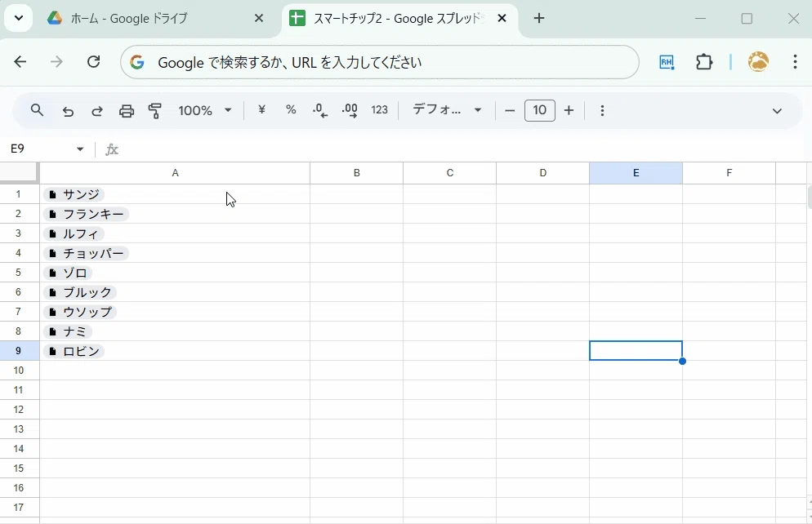Redo the last action
The height and width of the screenshot is (524, 812).
pyautogui.click(x=97, y=111)
